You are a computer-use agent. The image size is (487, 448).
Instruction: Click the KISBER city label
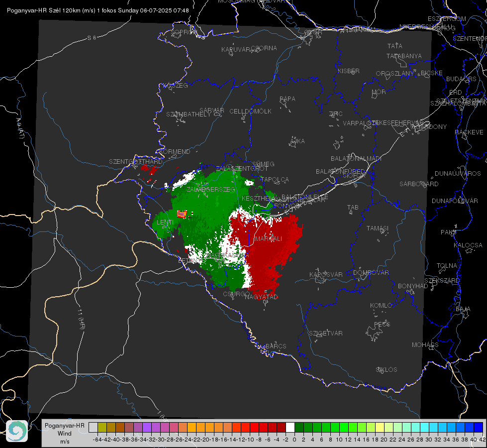pos(349,71)
